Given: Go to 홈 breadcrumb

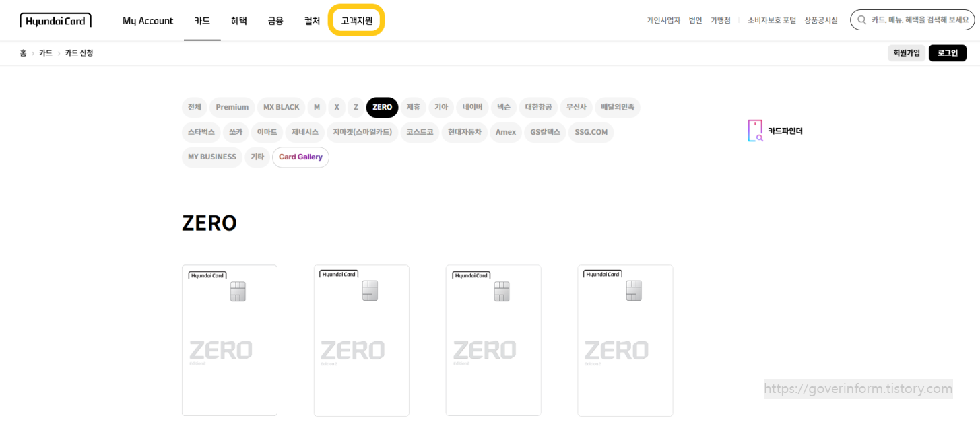Looking at the screenshot, I should pos(23,53).
